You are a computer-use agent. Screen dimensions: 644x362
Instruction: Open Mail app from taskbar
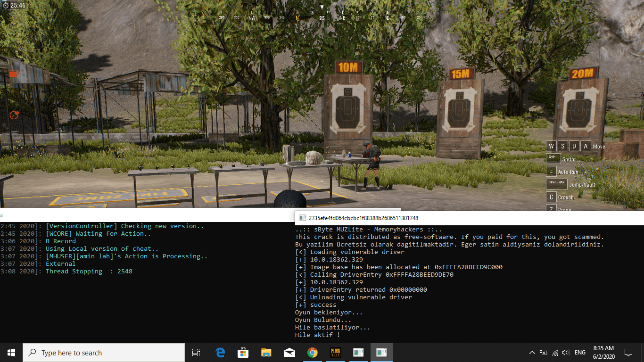(289, 353)
